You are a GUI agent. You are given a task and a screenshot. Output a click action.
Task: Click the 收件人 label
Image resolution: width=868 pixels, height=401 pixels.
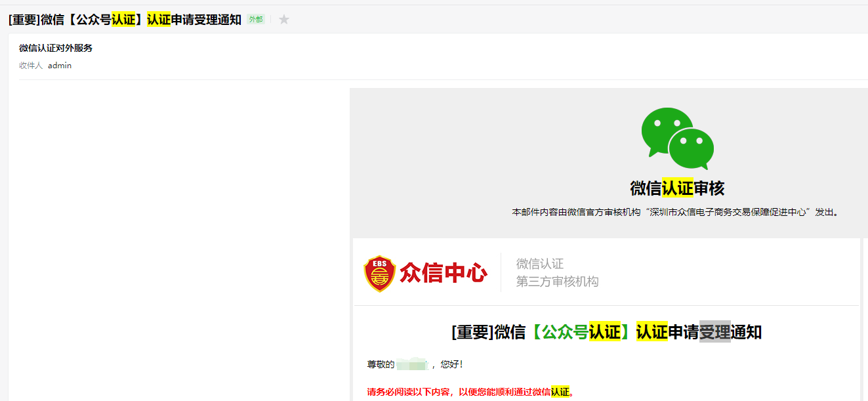point(31,66)
